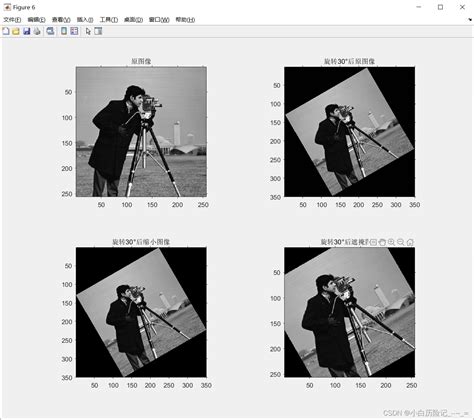
Task: Create a new figure from toolbar
Action: pos(6,31)
